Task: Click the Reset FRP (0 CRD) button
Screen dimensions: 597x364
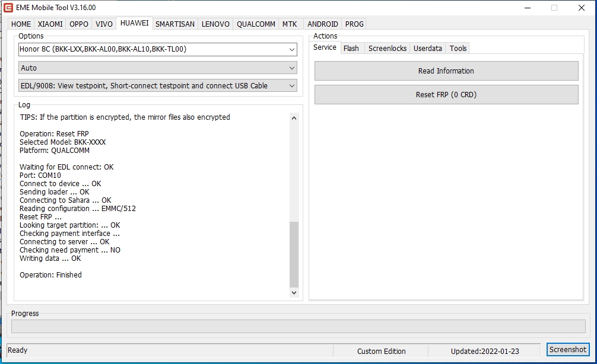Action: pos(446,95)
